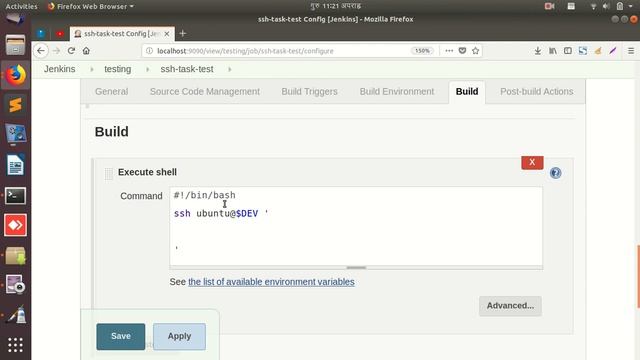The image size is (640, 360).
Task: Switch to the YouTube pinned tab
Action: tap(60, 34)
